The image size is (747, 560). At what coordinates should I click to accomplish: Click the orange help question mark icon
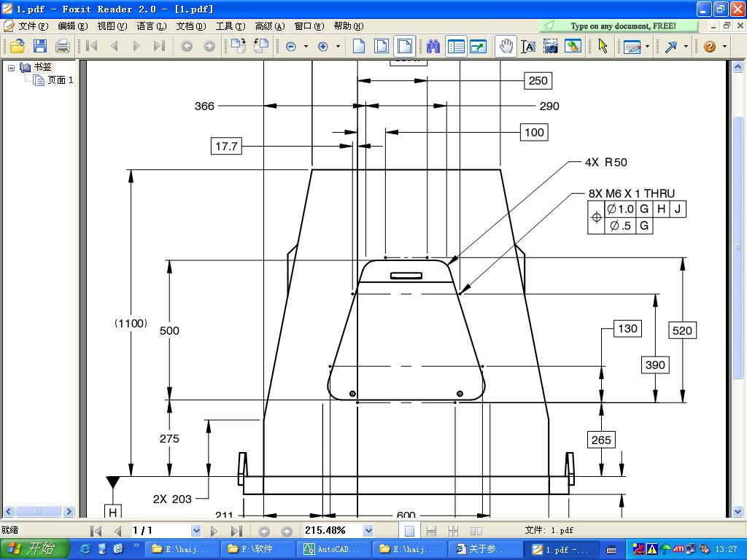709,47
